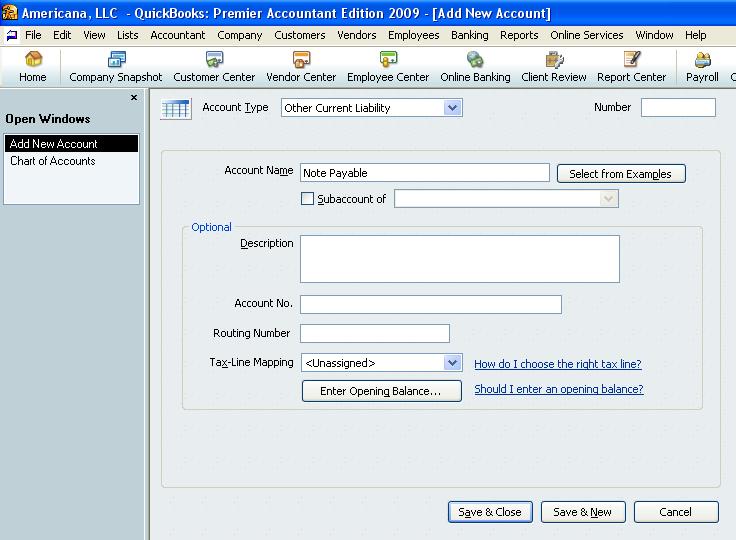Open the Online Services menu
Viewport: 736px width, 540px height.
pyautogui.click(x=587, y=35)
